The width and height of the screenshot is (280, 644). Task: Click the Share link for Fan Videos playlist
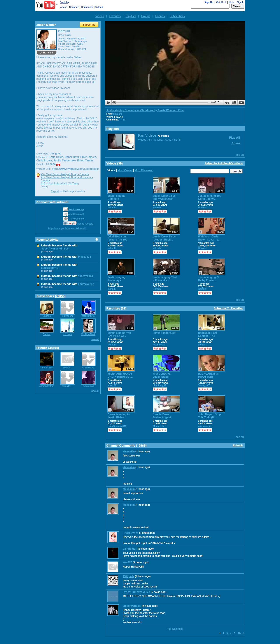coord(236,143)
